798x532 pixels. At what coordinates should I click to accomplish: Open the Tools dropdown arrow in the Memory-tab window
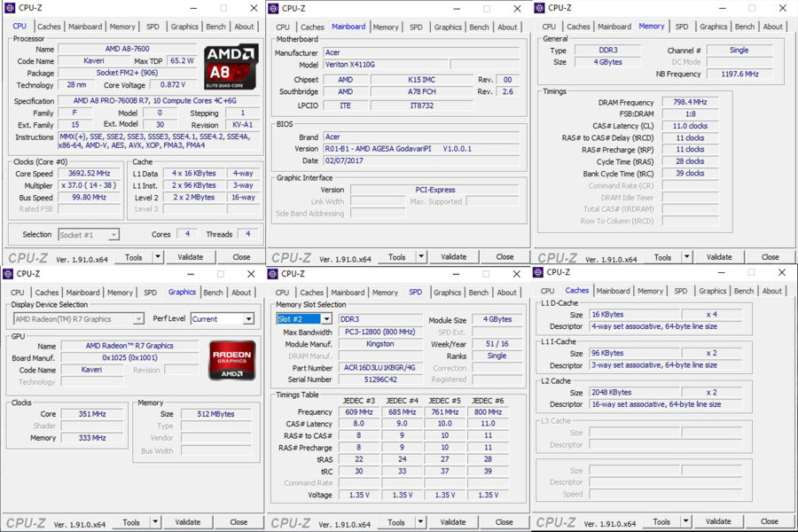click(687, 257)
